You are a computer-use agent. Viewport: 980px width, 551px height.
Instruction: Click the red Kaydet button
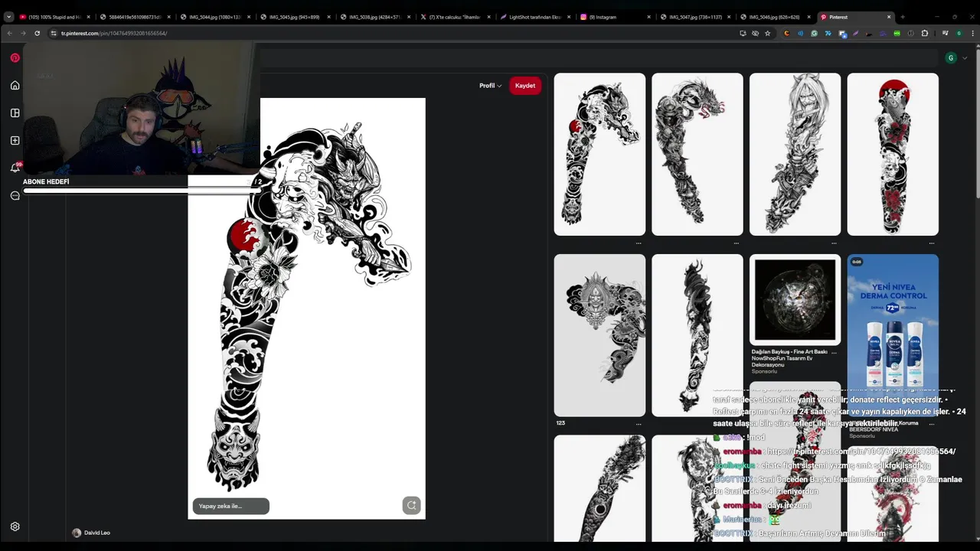pyautogui.click(x=525, y=86)
